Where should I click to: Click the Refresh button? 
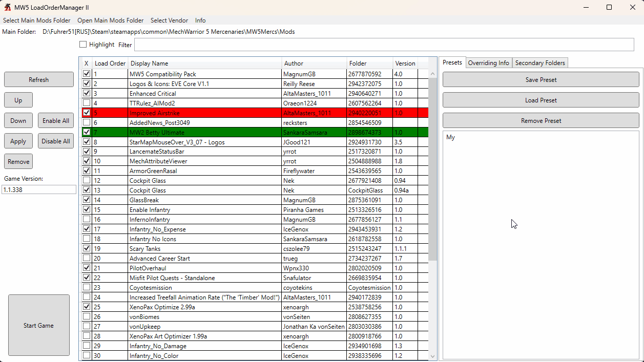tap(39, 80)
